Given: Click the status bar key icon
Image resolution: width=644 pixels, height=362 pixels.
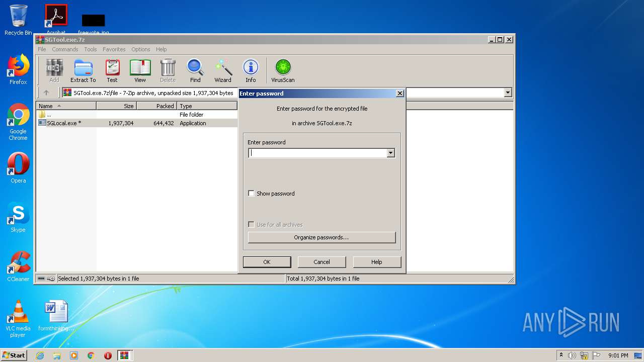Looking at the screenshot, I should click(x=51, y=279).
